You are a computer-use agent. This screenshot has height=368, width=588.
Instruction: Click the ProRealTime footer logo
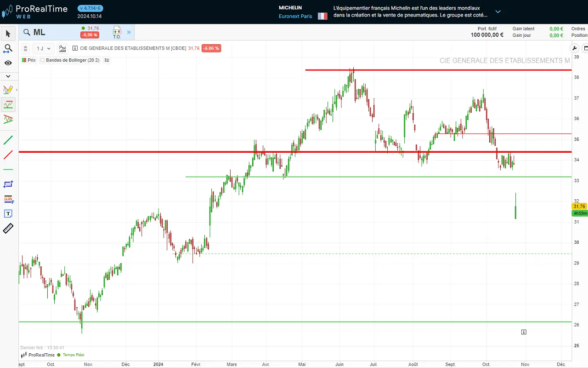(38, 355)
